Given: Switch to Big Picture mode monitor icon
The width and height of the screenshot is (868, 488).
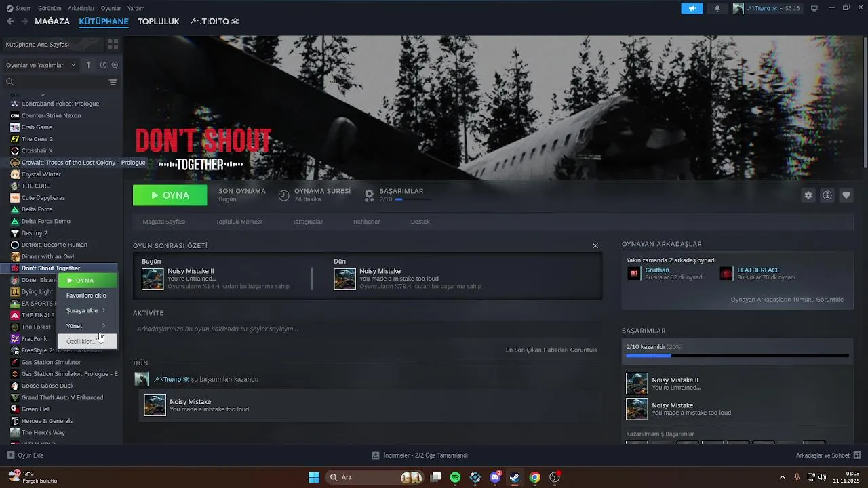Looking at the screenshot, I should pos(814,8).
